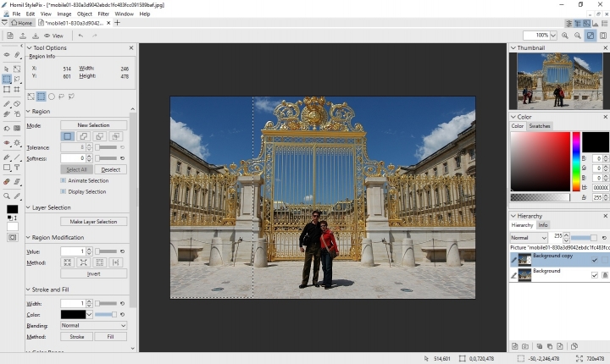Click the Save download icon

point(36,36)
